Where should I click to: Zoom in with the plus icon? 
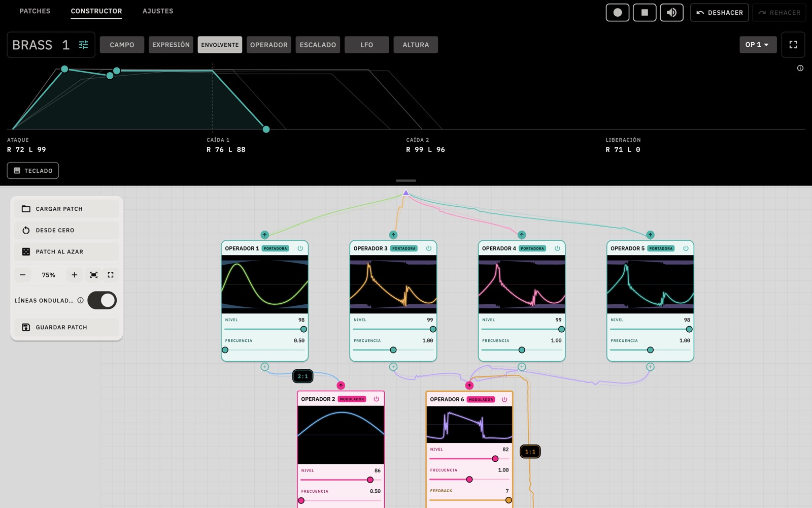pos(75,275)
